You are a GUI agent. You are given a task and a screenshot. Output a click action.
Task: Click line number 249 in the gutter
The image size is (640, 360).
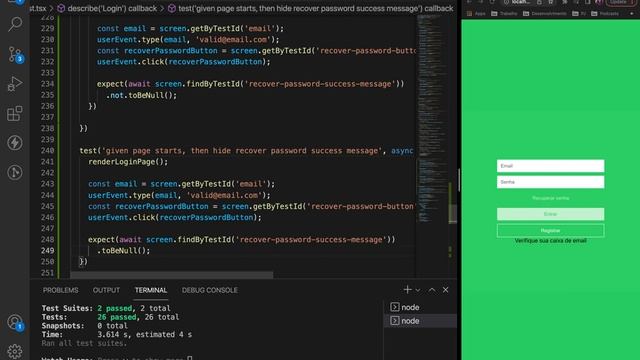tap(47, 250)
